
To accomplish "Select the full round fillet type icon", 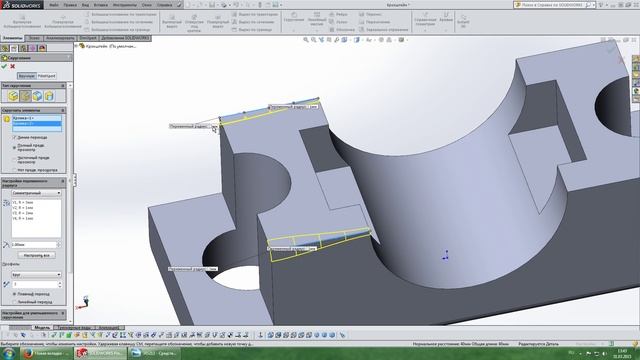I will click(x=49, y=96).
